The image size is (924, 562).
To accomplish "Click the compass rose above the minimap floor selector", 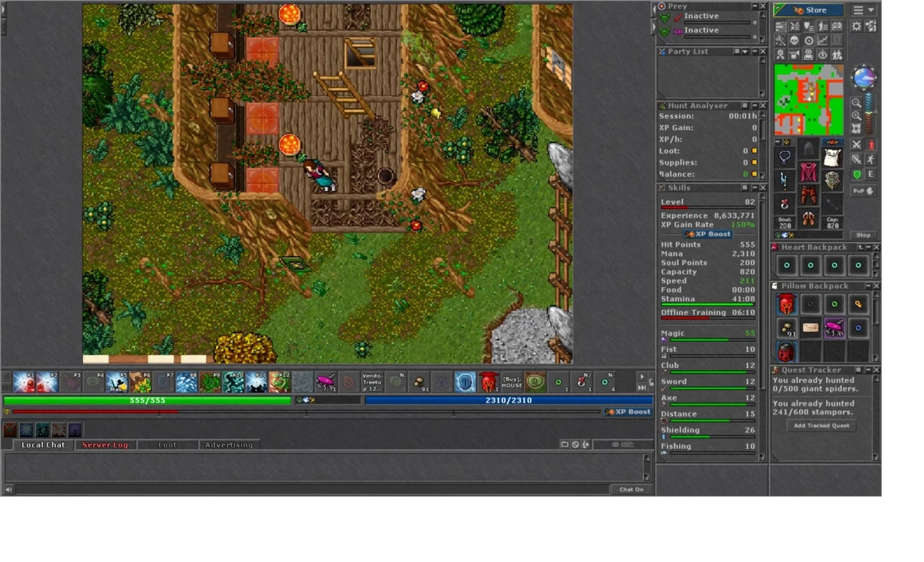I will click(864, 78).
